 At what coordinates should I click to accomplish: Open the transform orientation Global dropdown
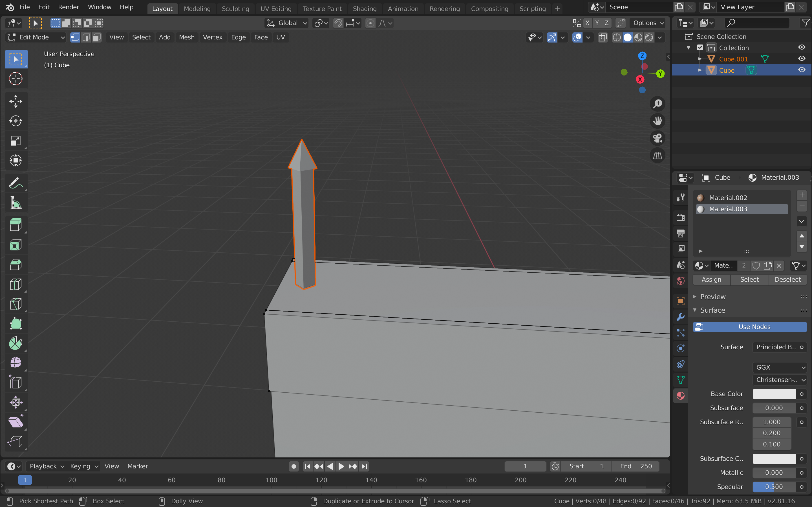click(x=287, y=23)
